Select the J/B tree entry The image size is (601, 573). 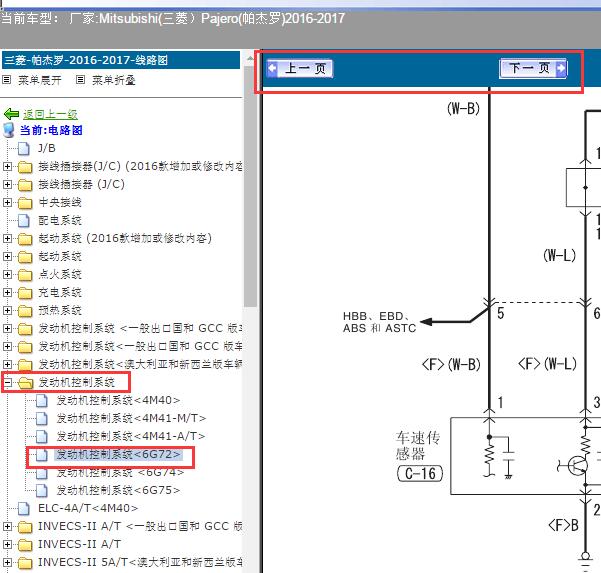click(47, 148)
